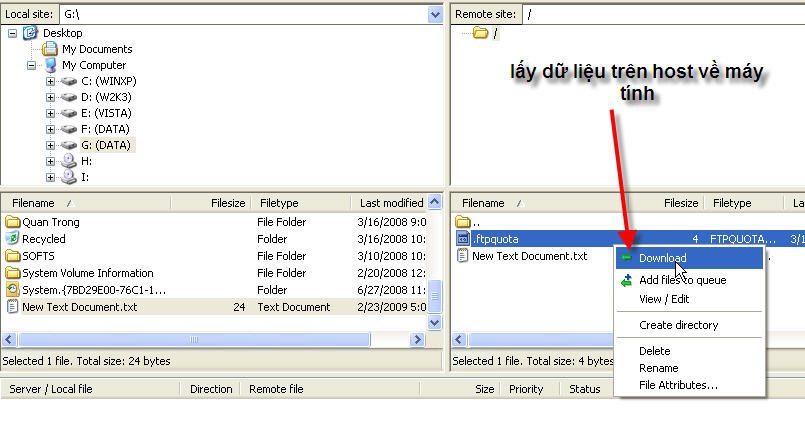The height and width of the screenshot is (441, 805).
Task: Expand the G: (DATA) drive node
Action: [50, 145]
